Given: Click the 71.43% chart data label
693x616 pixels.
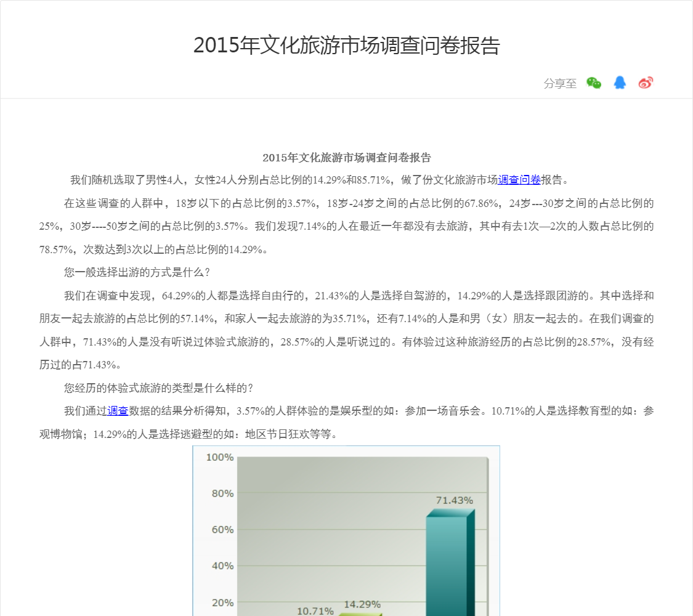Looking at the screenshot, I should [455, 500].
